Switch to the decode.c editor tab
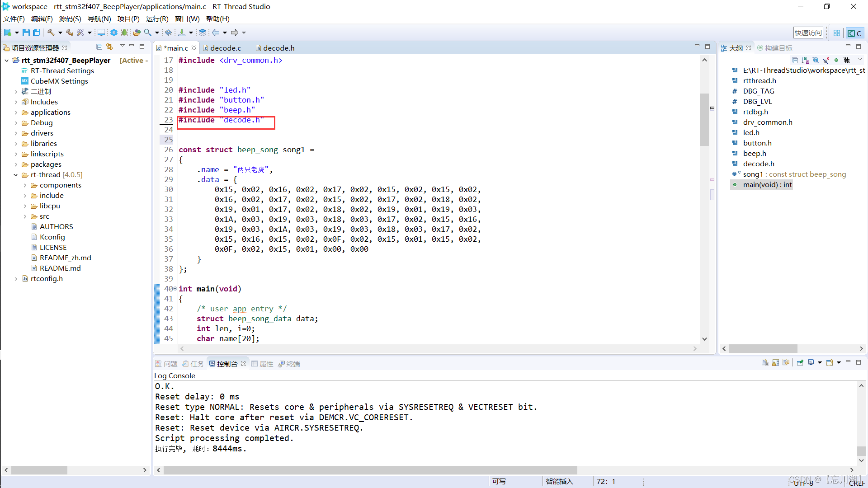 [226, 48]
